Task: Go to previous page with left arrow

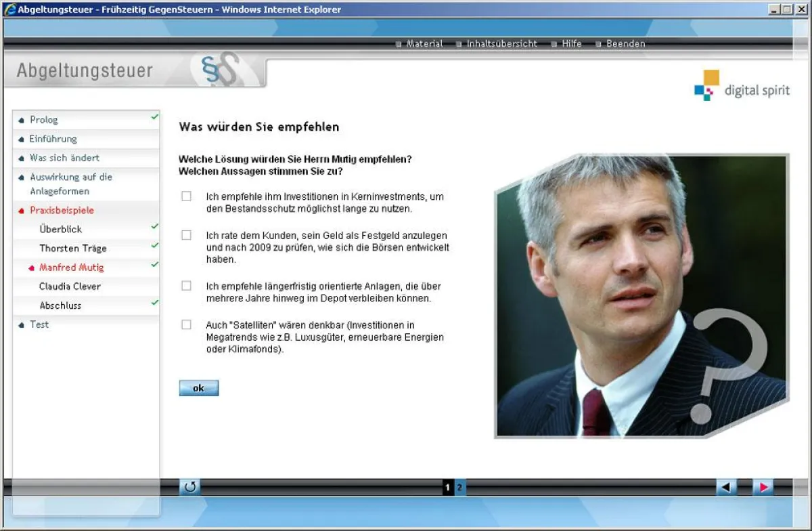Action: [x=726, y=487]
